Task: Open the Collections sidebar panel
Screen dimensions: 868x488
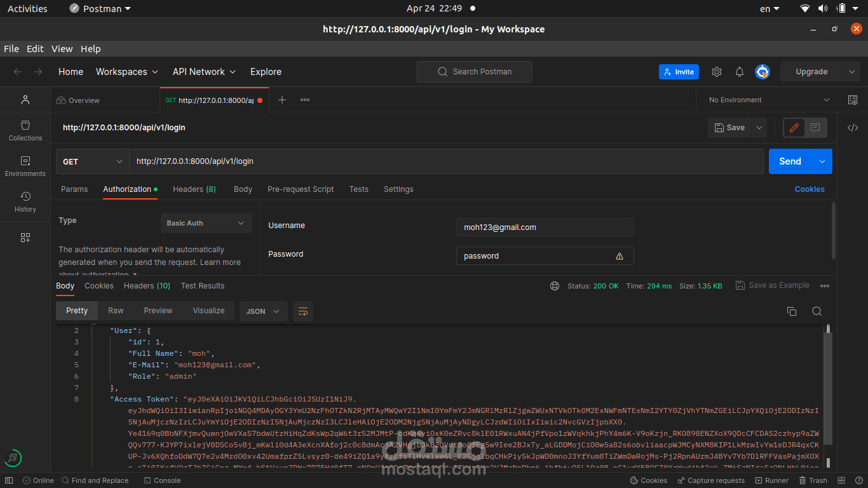Action: tap(25, 130)
